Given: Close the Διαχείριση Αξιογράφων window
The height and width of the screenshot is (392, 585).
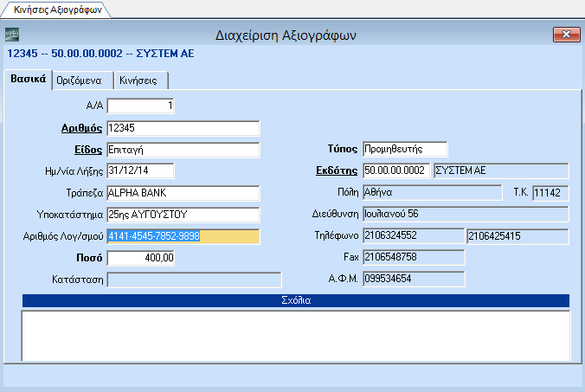Looking at the screenshot, I should 566,35.
